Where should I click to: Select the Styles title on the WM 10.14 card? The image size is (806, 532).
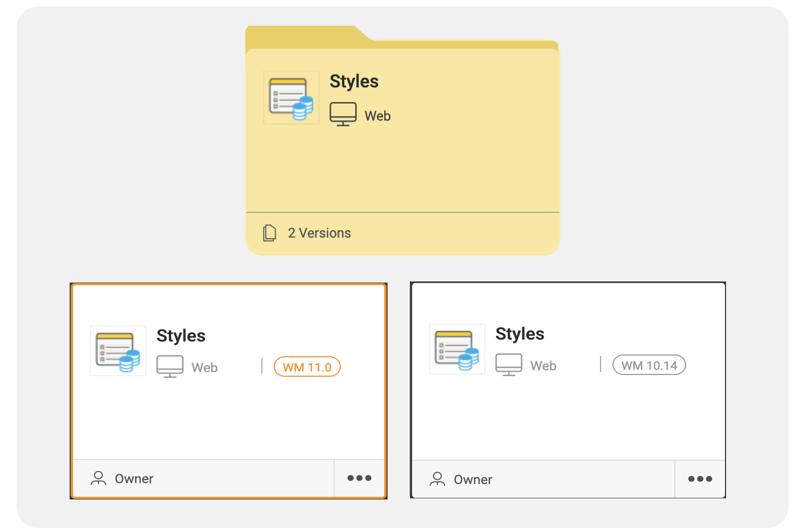519,334
